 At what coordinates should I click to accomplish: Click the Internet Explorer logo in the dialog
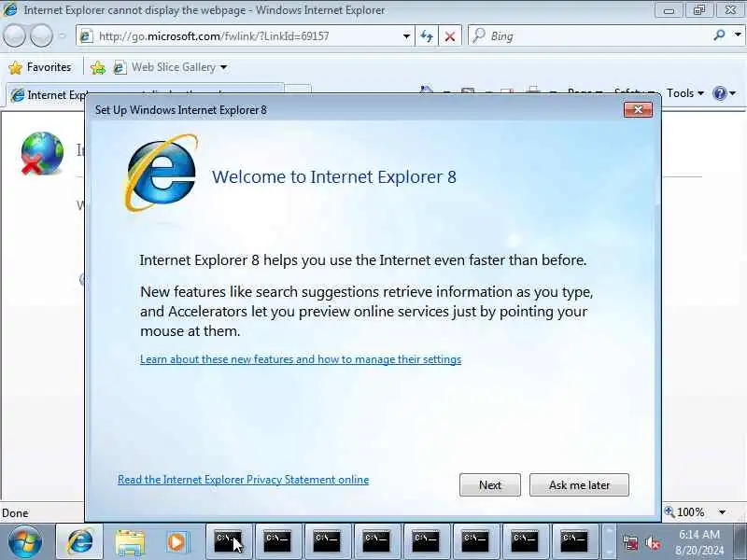click(161, 173)
